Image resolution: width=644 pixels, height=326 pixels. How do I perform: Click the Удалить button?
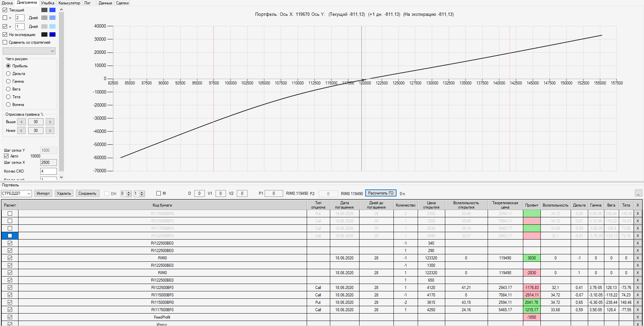64,193
